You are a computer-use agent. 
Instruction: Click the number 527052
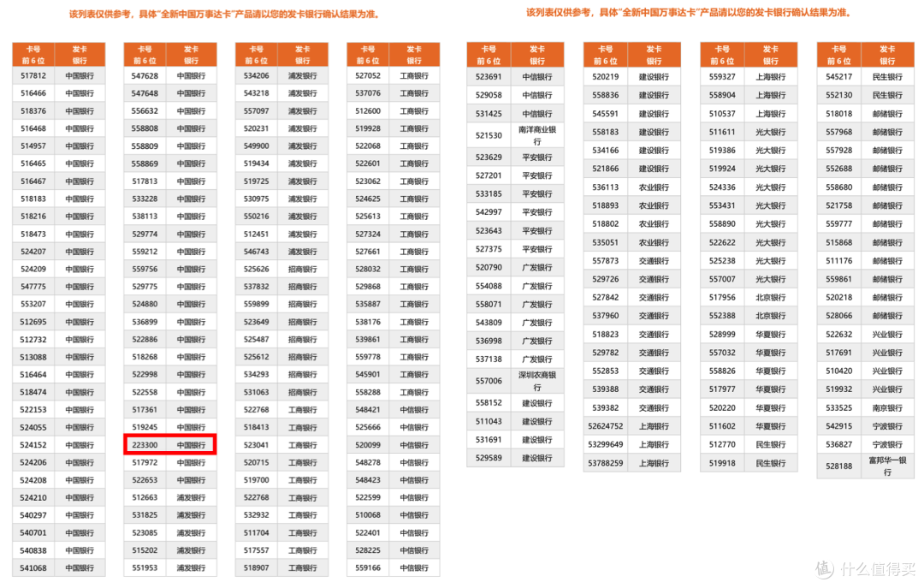tap(368, 75)
